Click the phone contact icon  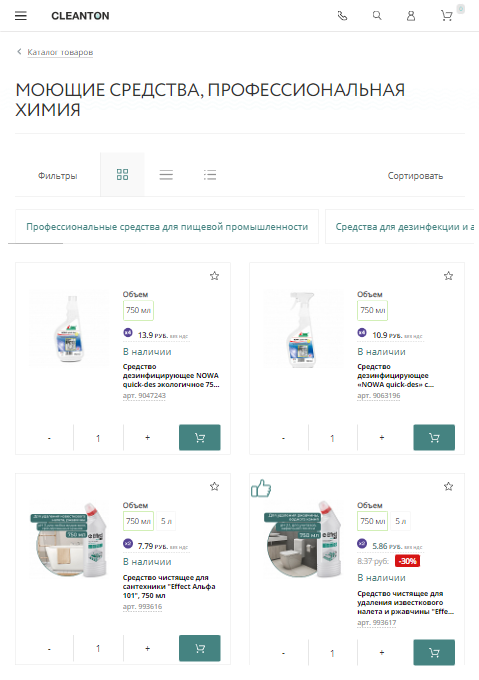click(342, 16)
